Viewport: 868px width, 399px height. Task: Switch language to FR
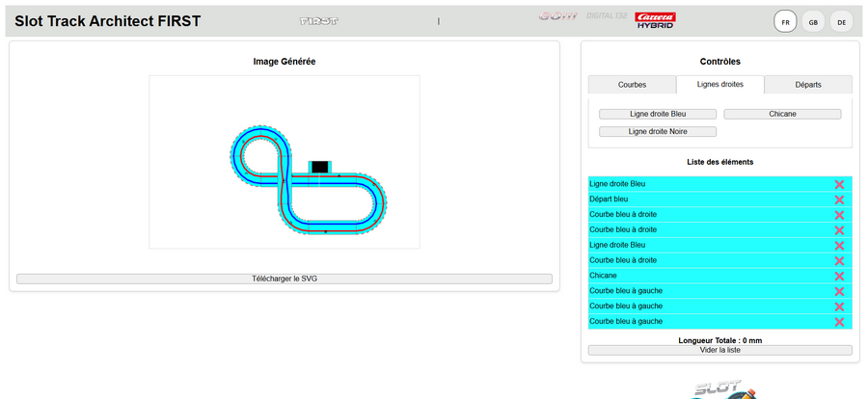coord(785,22)
